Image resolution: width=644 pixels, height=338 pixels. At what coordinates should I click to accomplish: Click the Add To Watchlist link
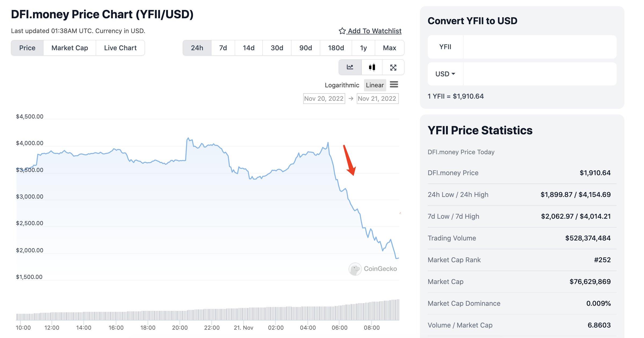coord(374,31)
